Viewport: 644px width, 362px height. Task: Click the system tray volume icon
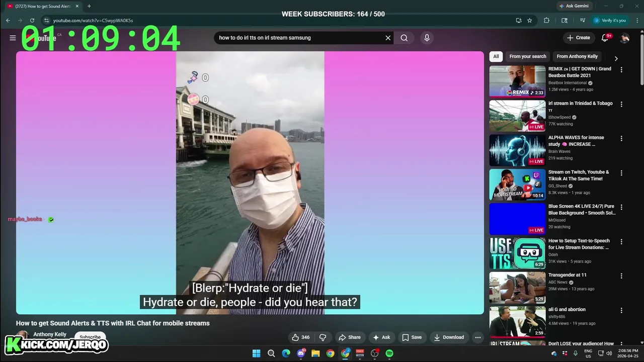pyautogui.click(x=609, y=353)
